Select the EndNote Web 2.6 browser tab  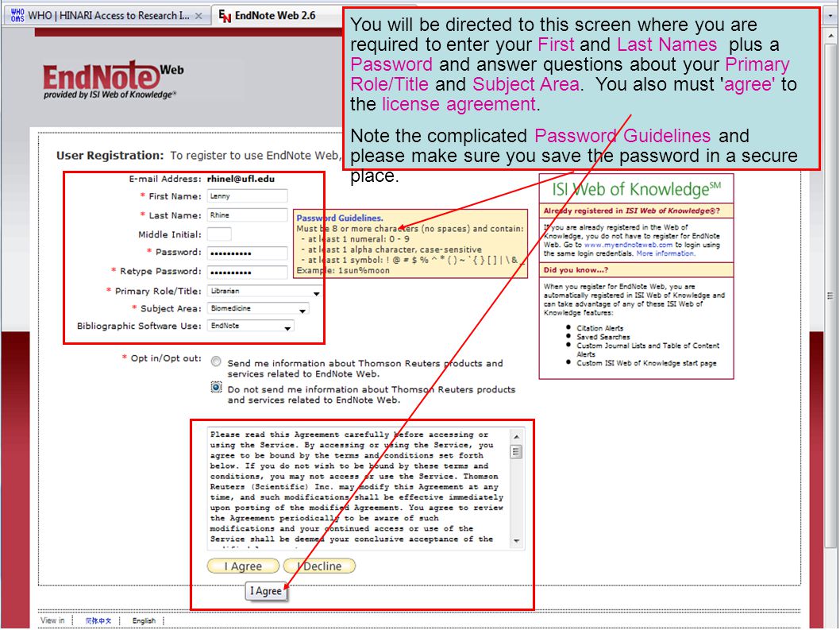pyautogui.click(x=275, y=16)
